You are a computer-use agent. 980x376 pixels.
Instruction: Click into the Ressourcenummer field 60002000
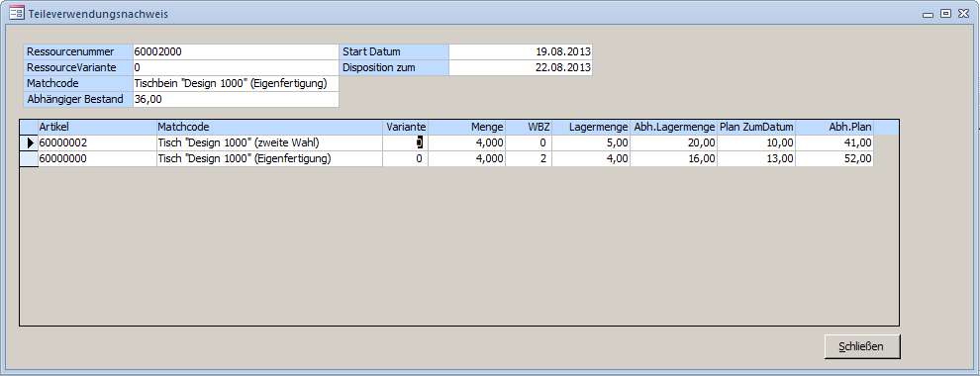point(236,51)
